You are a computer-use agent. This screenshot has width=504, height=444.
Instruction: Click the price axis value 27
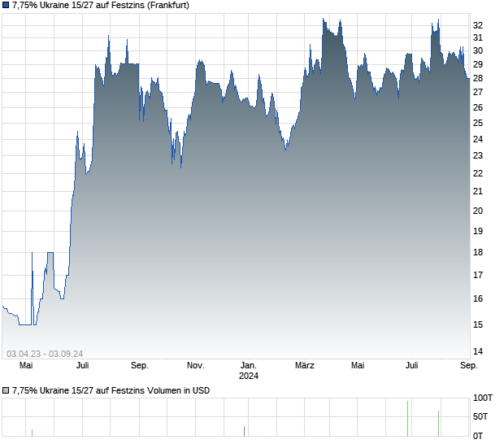coord(478,92)
